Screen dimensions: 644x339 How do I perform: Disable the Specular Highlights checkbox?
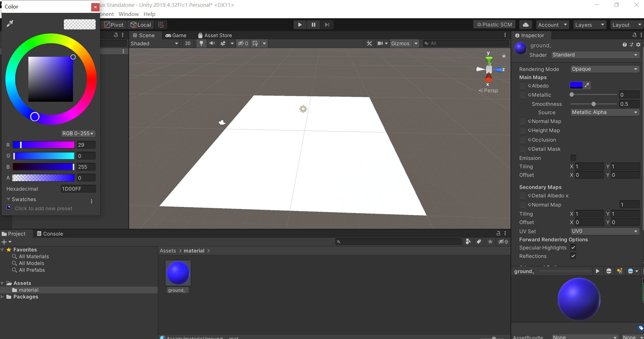click(x=573, y=247)
